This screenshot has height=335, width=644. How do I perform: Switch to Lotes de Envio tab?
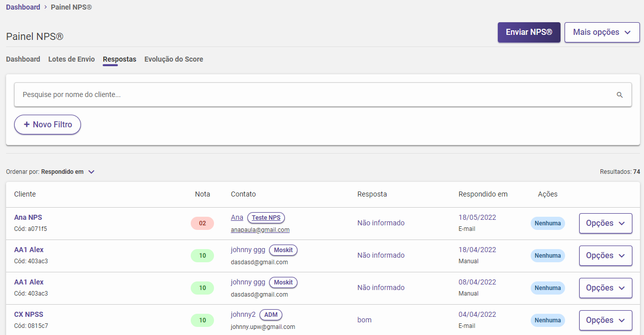71,59
